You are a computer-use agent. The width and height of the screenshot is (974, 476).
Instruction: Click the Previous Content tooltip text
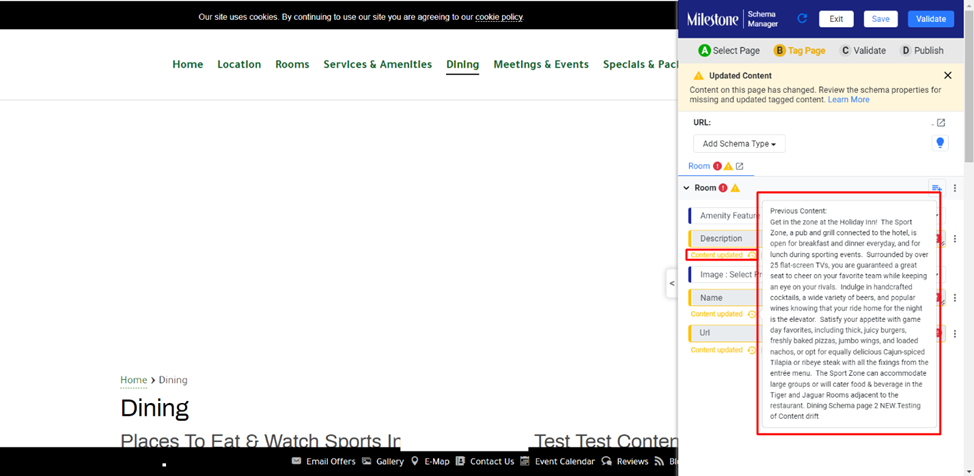(849, 314)
